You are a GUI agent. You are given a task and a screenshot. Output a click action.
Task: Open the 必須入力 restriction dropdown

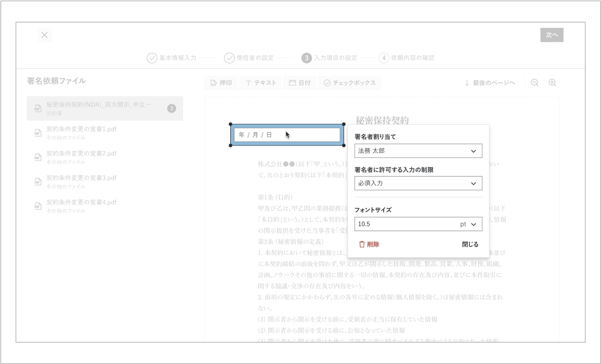point(418,184)
